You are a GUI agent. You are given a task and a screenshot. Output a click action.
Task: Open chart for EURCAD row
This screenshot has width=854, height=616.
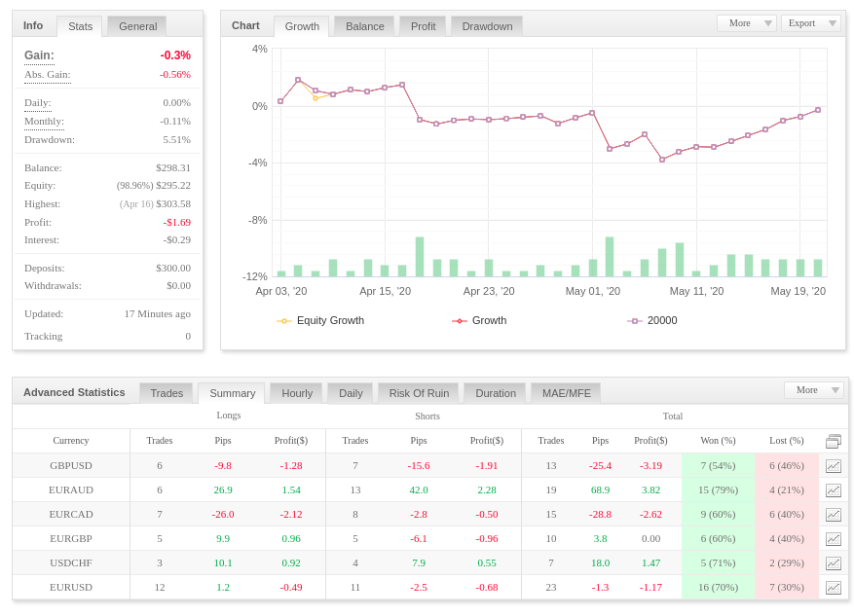pyautogui.click(x=834, y=515)
